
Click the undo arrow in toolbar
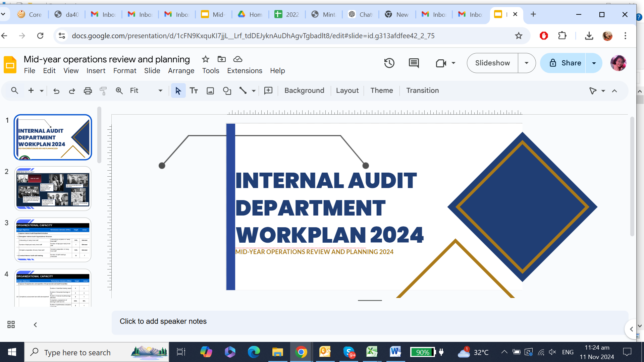click(x=56, y=91)
